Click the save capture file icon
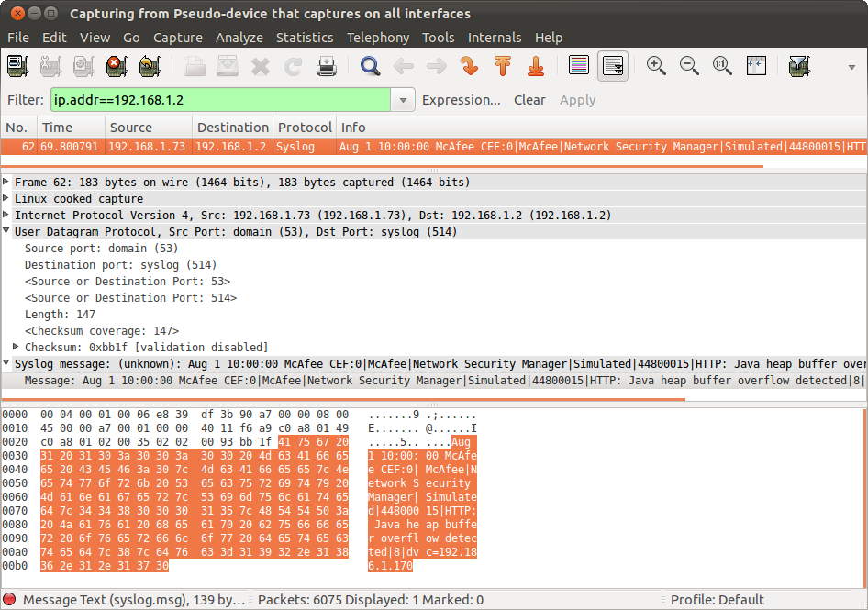This screenshot has height=610, width=868. click(x=228, y=66)
